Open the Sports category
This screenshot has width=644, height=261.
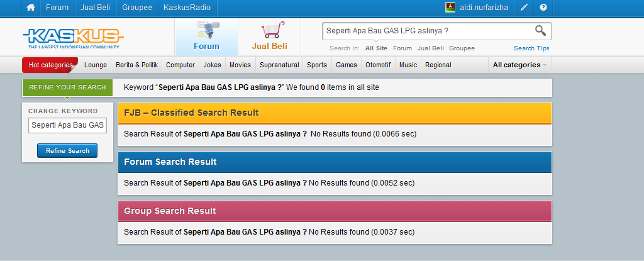pyautogui.click(x=317, y=65)
